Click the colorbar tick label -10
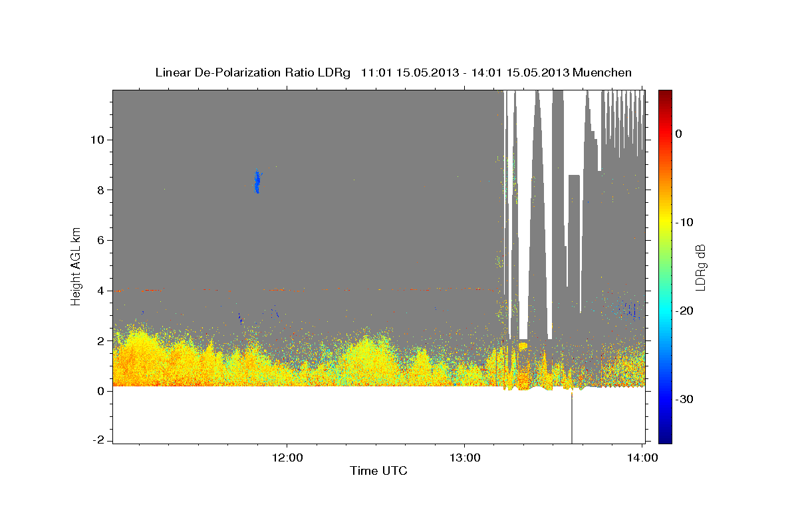Viewport: 798px width, 532px height. point(684,222)
